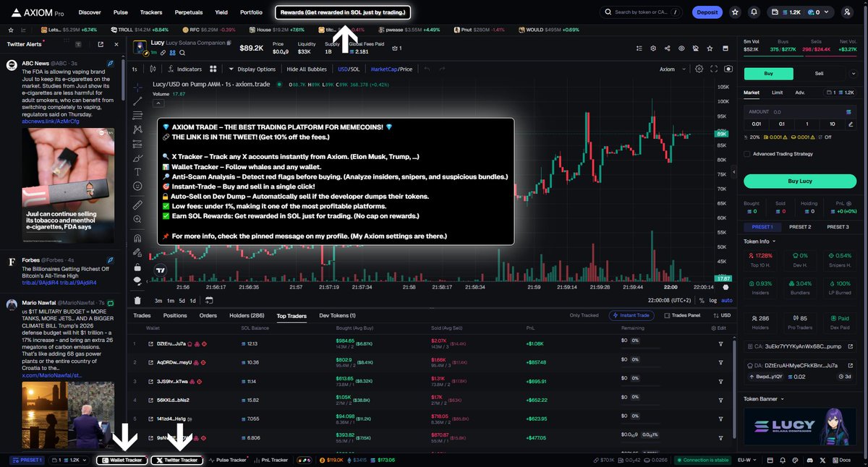Viewport: 868px width, 467px height.
Task: Open the notifications bell icon
Action: (754, 12)
